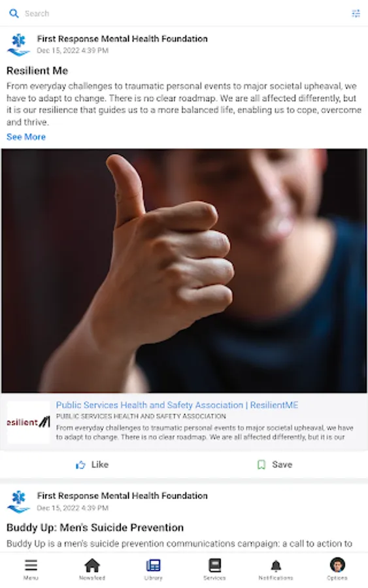Image resolution: width=368 pixels, height=588 pixels.
Task: Open the thumbs-up post image
Action: point(184,270)
